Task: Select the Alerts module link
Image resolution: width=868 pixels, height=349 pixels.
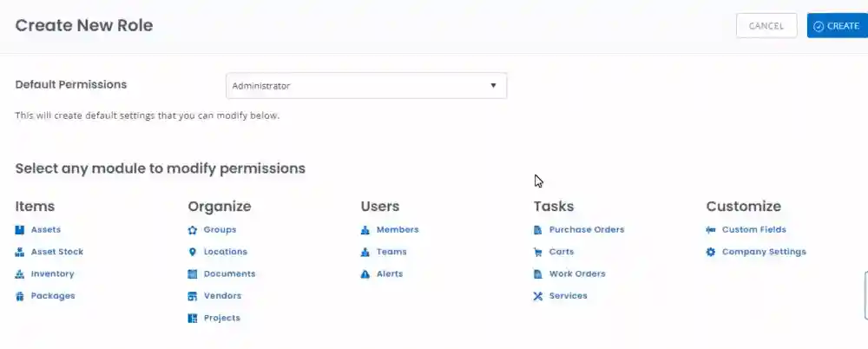Action: tap(390, 273)
